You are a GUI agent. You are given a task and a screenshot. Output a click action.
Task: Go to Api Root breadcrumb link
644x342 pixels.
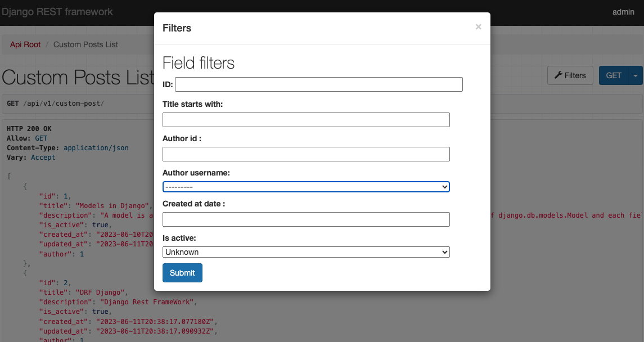pos(25,44)
